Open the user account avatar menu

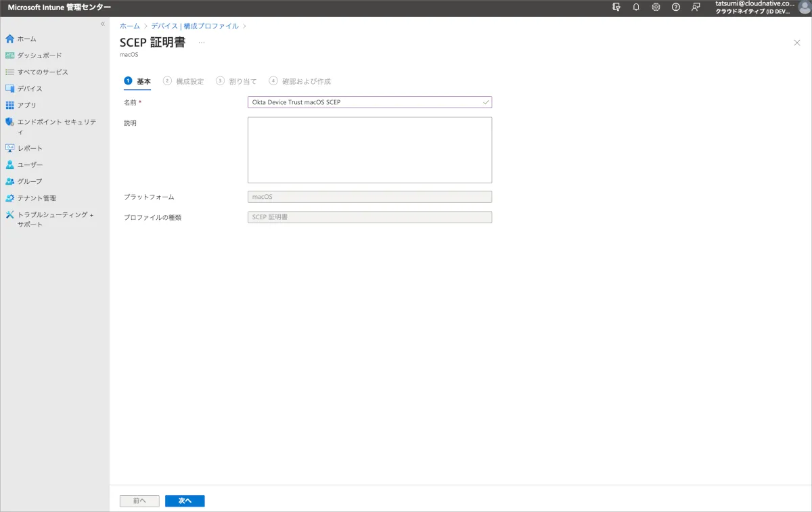pyautogui.click(x=804, y=7)
